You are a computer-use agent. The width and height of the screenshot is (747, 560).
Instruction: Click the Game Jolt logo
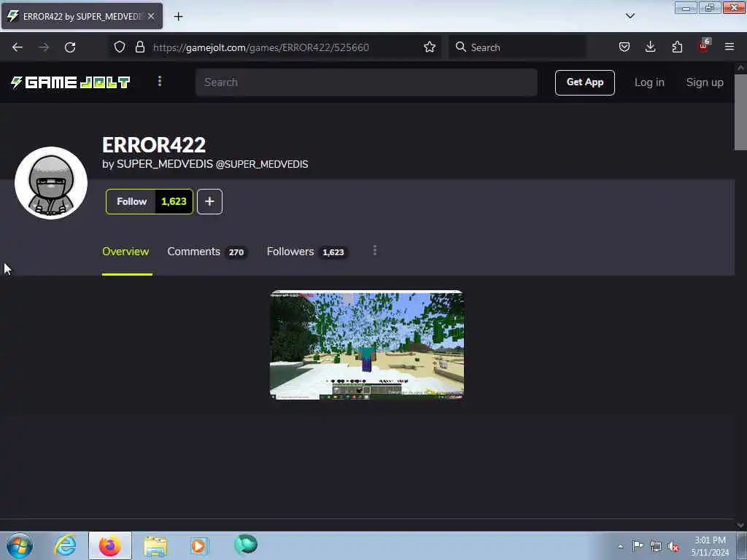71,82
